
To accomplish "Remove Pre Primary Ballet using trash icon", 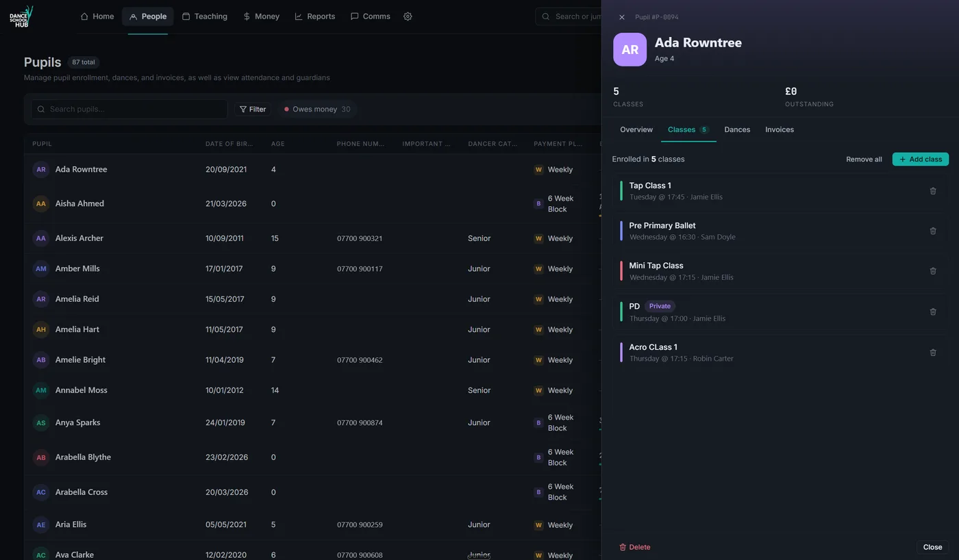I will 932,231.
